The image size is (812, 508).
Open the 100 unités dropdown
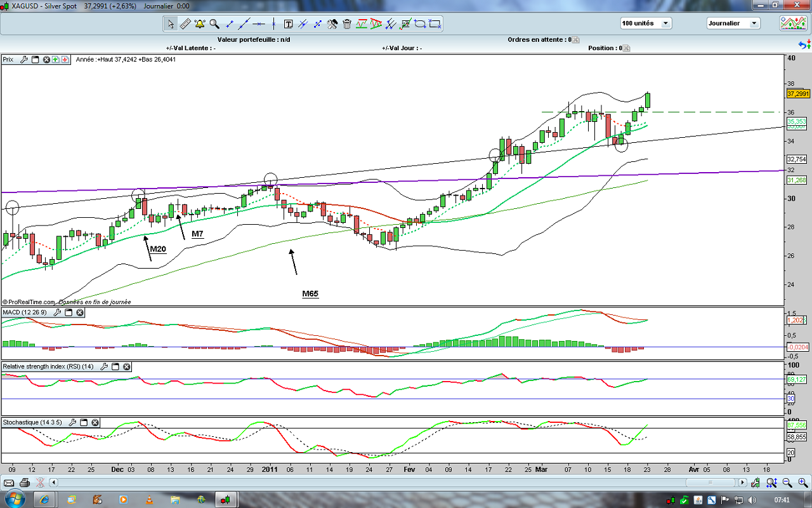[646, 23]
